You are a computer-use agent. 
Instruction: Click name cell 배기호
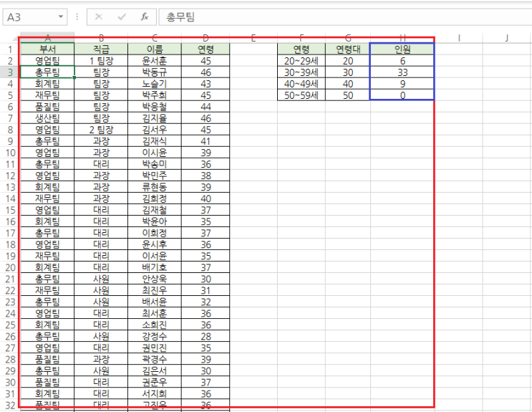[x=155, y=267]
